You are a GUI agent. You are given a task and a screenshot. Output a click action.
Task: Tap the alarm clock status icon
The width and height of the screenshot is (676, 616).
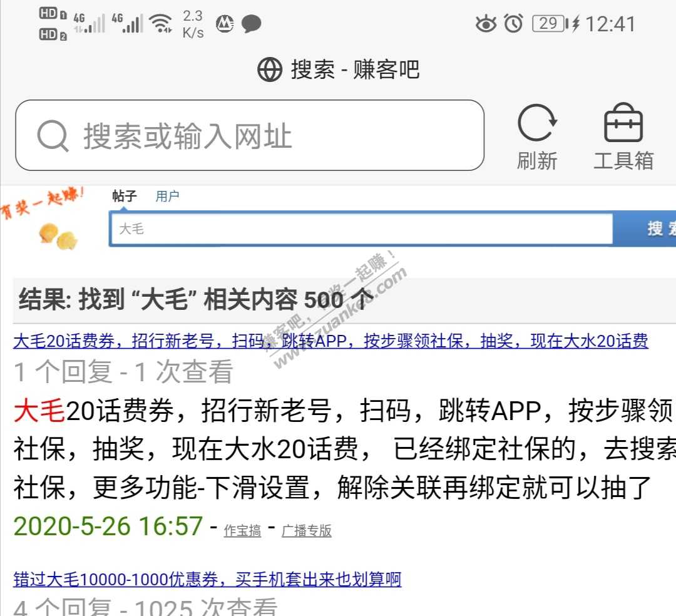pos(514,24)
